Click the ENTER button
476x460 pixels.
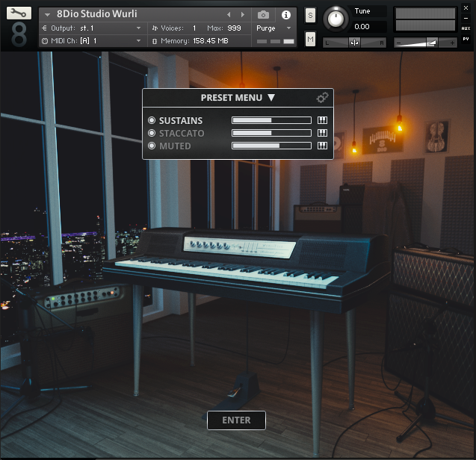[236, 420]
